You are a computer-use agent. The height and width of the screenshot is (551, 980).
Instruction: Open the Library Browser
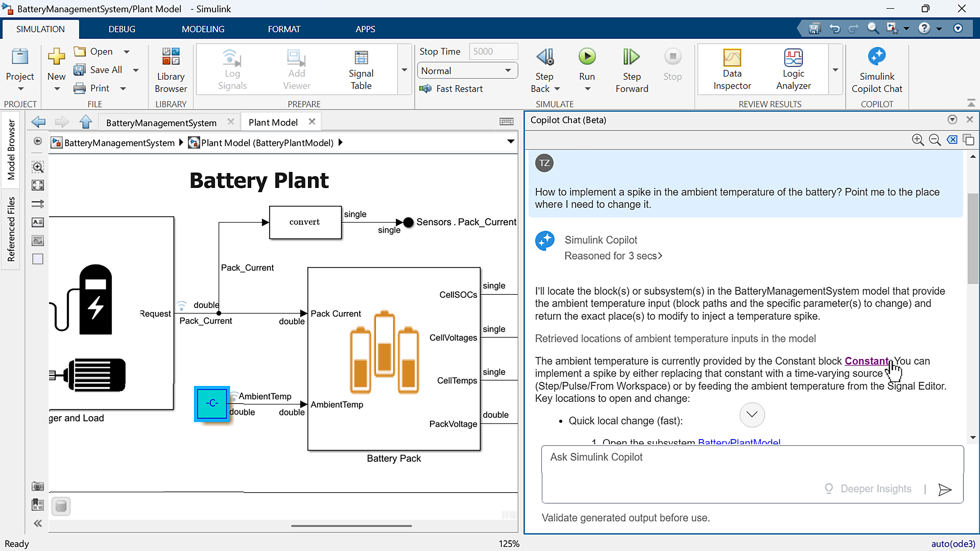tap(170, 69)
